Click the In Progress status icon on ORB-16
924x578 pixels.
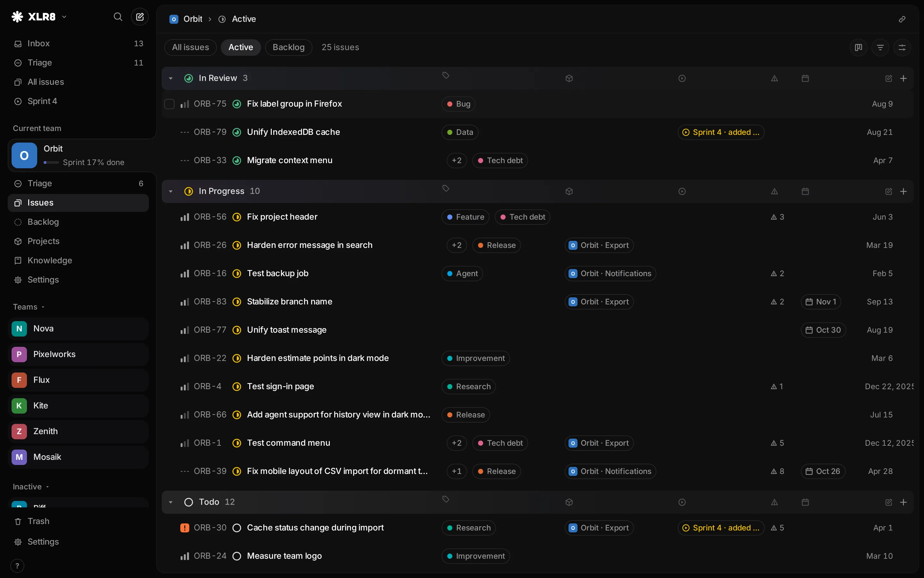237,274
